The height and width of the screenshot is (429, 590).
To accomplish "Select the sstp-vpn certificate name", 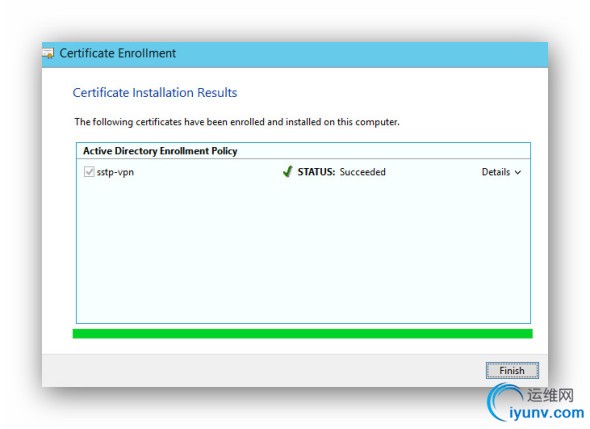I will coord(115,172).
